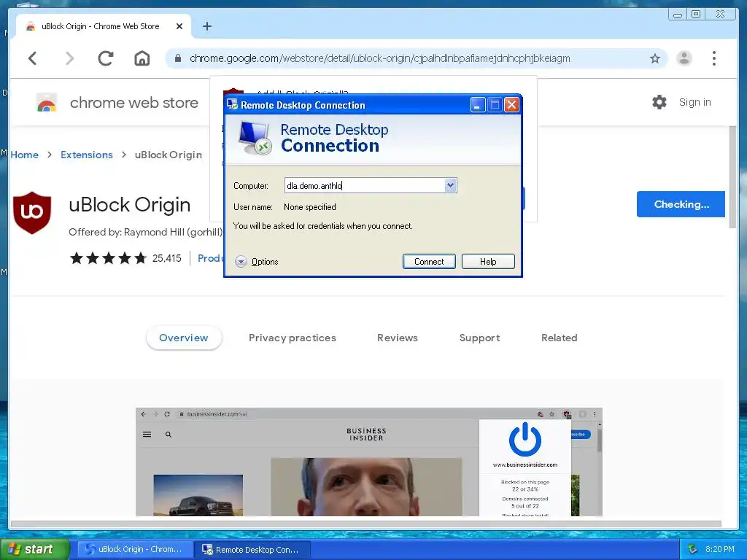747x560 pixels.
Task: Open the Chrome home page icon
Action: click(x=142, y=58)
